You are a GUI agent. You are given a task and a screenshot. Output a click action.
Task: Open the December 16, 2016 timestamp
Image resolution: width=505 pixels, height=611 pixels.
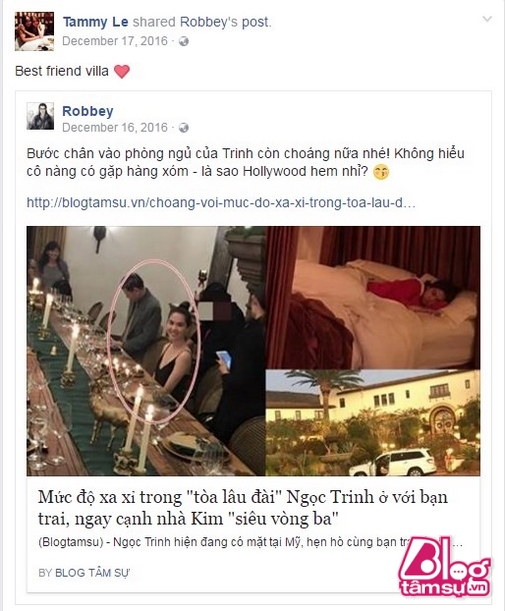coord(115,127)
